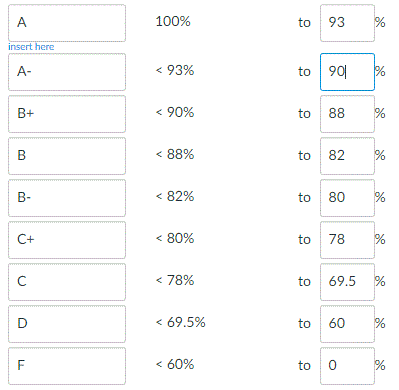Focus the 0 percent minimum field

tap(347, 366)
